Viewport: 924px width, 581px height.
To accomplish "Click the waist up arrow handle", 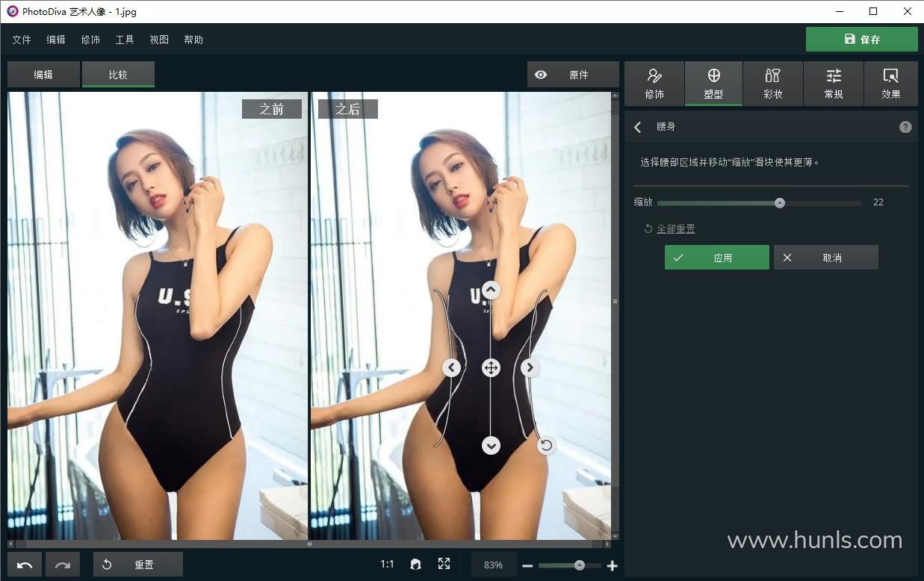I will (x=491, y=290).
